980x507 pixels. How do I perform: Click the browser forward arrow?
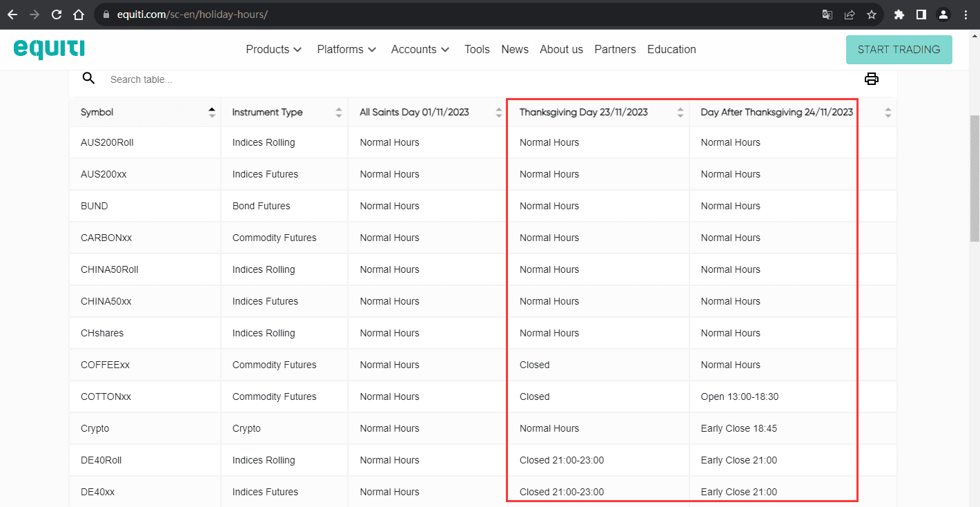35,15
